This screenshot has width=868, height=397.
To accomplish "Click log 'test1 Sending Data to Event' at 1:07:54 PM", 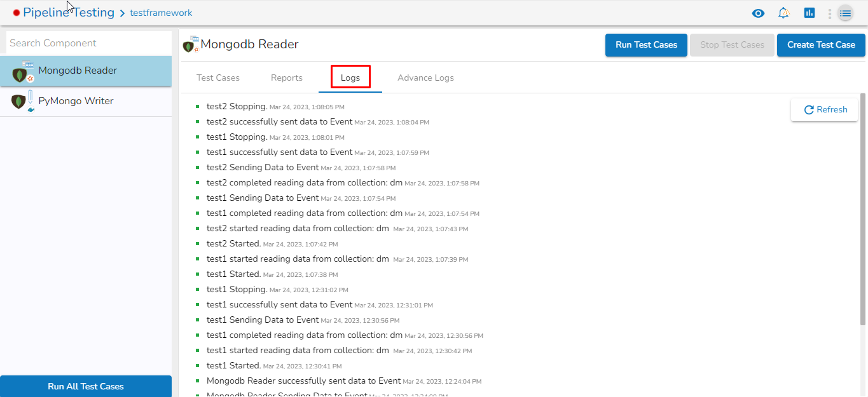I will coord(301,198).
